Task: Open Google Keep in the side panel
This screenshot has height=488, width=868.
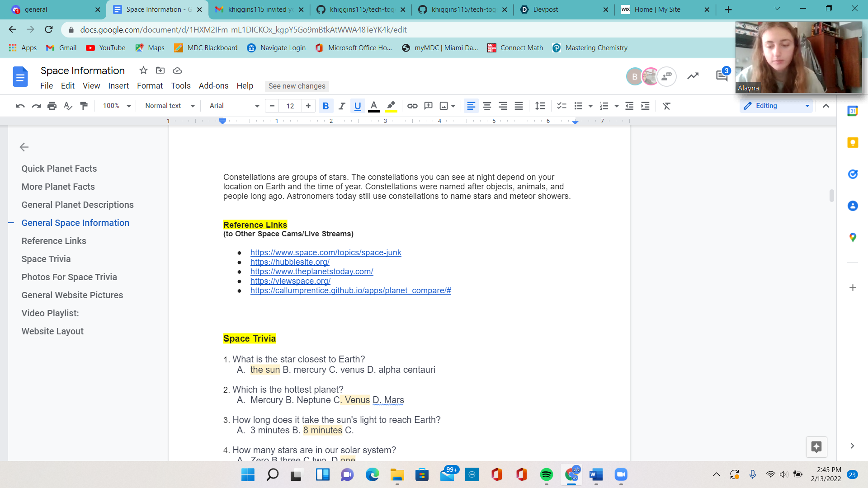Action: [x=853, y=143]
